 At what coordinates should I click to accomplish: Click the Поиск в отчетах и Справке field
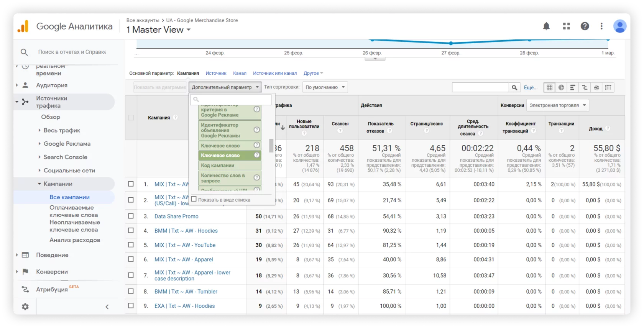[72, 52]
